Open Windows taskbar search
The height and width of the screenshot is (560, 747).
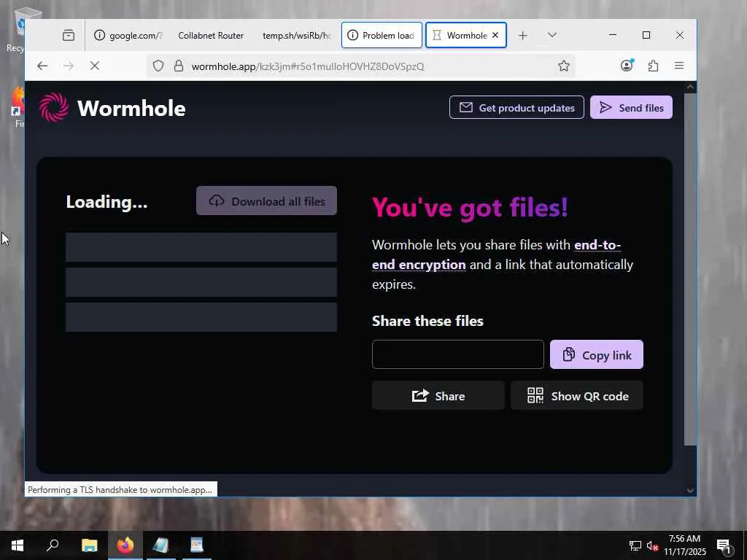53,545
